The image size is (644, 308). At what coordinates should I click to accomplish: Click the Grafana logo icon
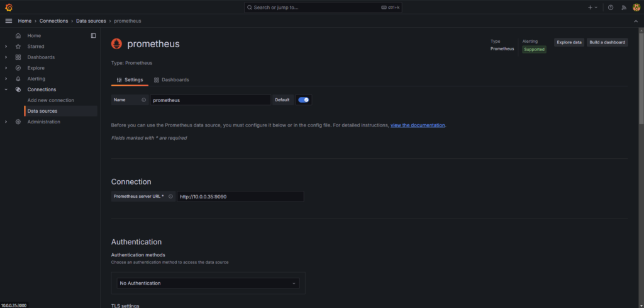[9, 8]
